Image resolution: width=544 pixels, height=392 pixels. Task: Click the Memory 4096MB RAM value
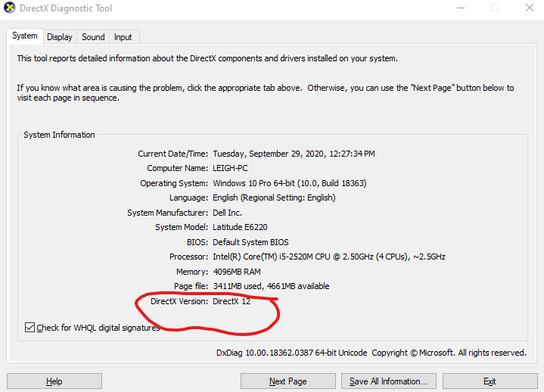click(x=237, y=272)
